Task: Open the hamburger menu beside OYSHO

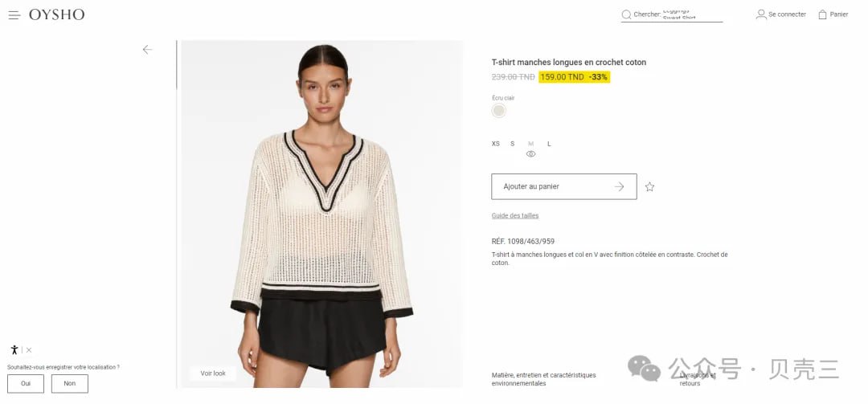Action: coord(14,15)
